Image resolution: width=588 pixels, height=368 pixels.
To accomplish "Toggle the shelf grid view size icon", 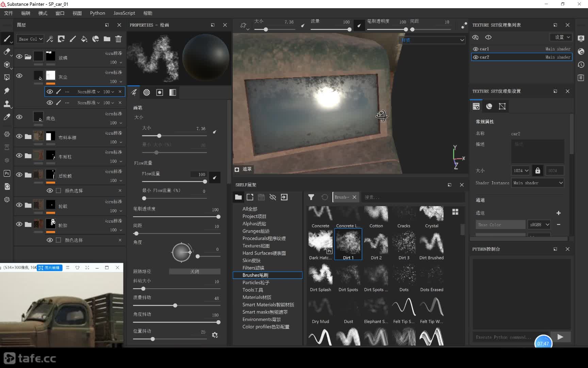I will [x=455, y=212].
